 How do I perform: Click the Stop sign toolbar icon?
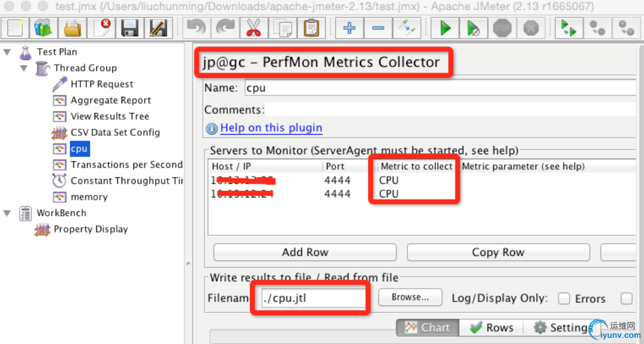pos(502,28)
